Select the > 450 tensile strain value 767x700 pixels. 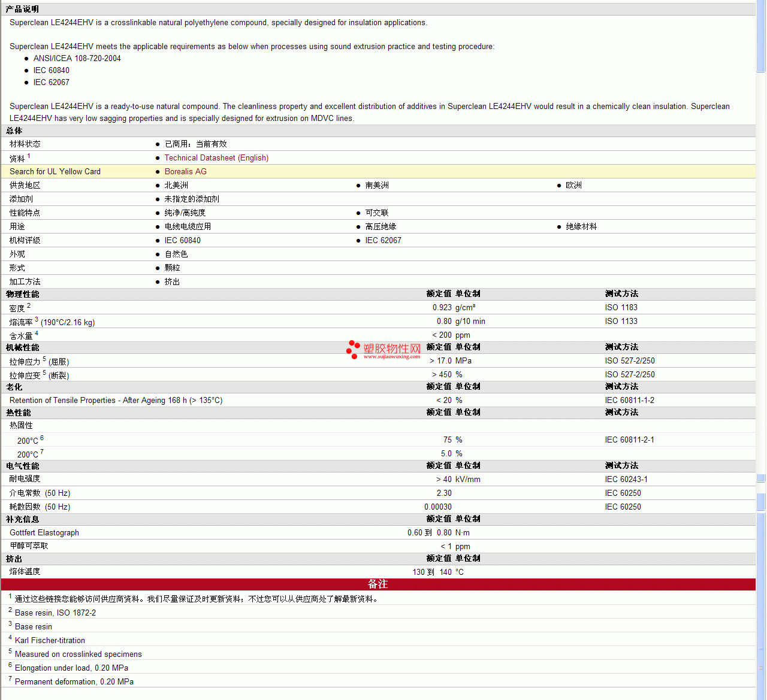(442, 375)
